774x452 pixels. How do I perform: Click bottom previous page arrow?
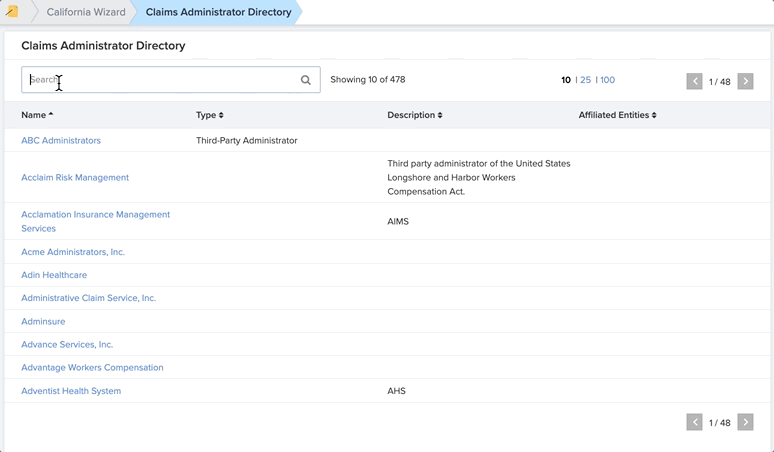click(x=694, y=422)
